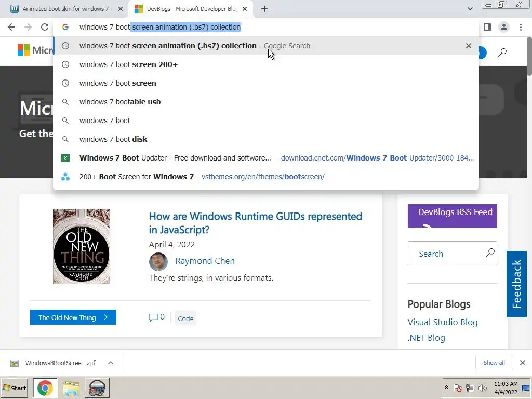Click Raymond Chen's avatar photo
The width and height of the screenshot is (532, 399).
pyautogui.click(x=158, y=262)
